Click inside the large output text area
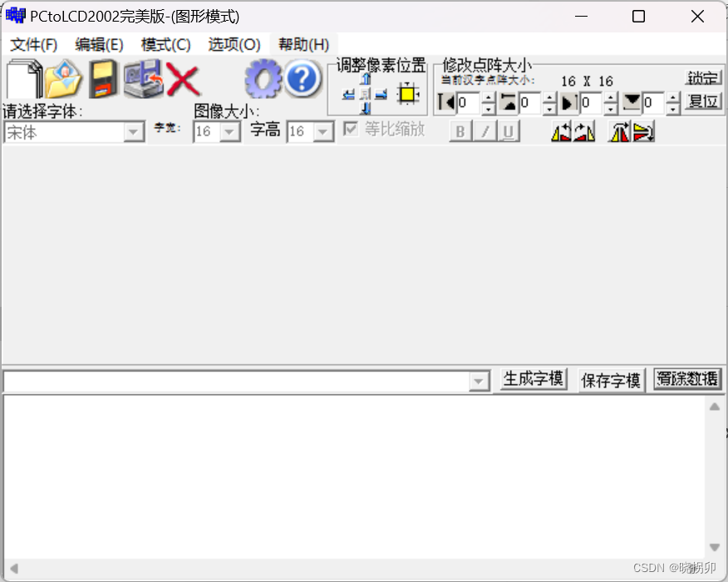728x582 pixels. (355, 476)
